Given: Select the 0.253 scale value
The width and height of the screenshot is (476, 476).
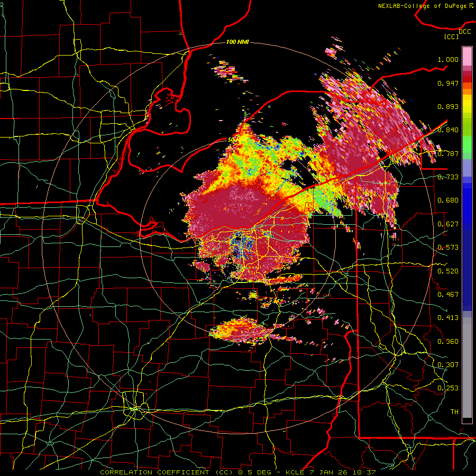Looking at the screenshot, I should (x=448, y=388).
